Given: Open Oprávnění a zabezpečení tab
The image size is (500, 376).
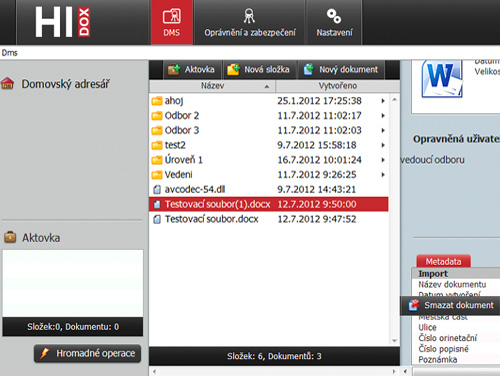Looking at the screenshot, I should (250, 22).
